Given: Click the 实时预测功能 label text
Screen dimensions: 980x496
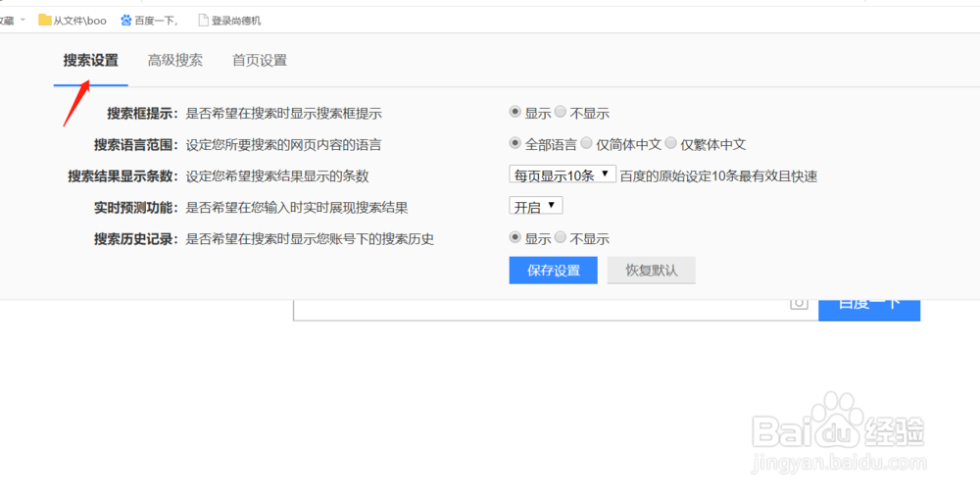Looking at the screenshot, I should coord(137,208).
